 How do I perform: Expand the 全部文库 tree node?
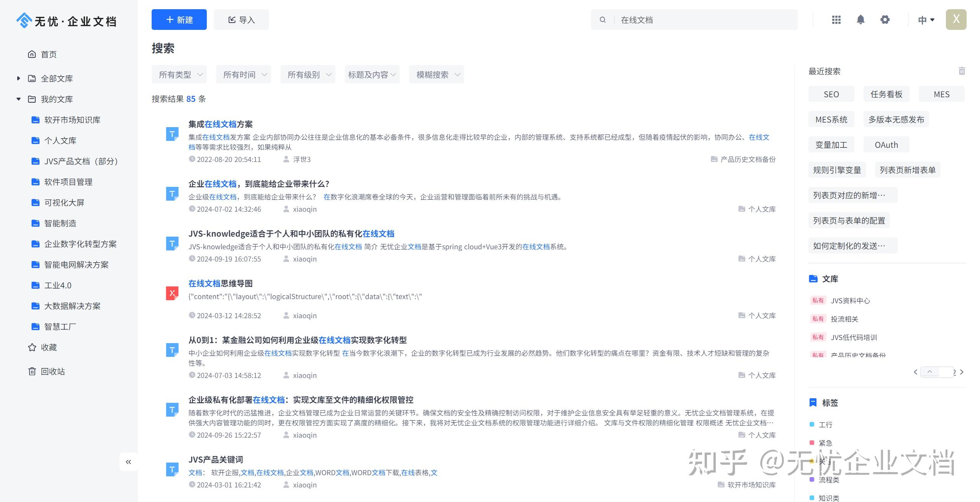[x=18, y=78]
